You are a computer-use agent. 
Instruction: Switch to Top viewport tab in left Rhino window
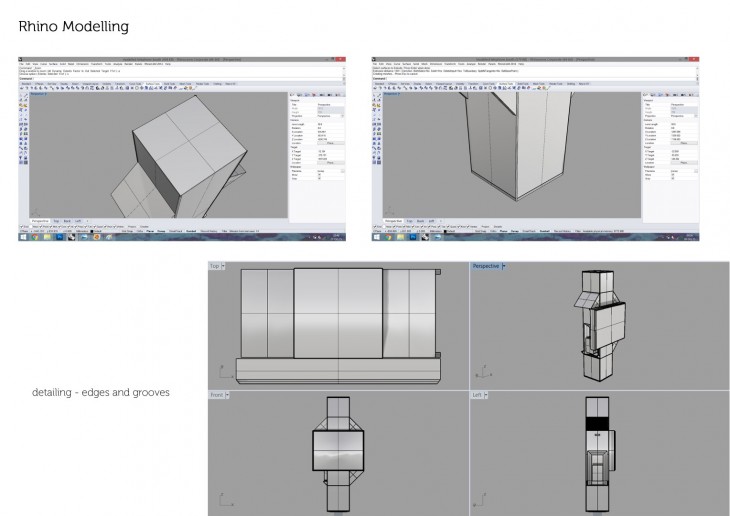(x=56, y=218)
